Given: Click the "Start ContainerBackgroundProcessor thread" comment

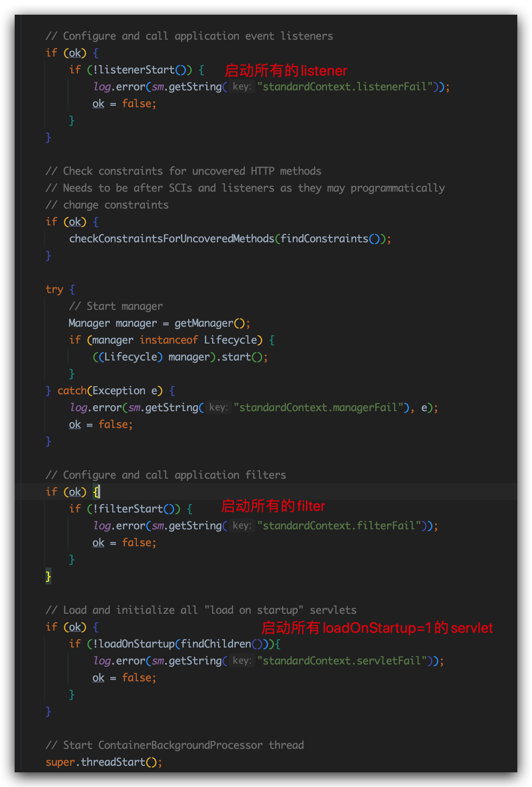Looking at the screenshot, I should (175, 745).
